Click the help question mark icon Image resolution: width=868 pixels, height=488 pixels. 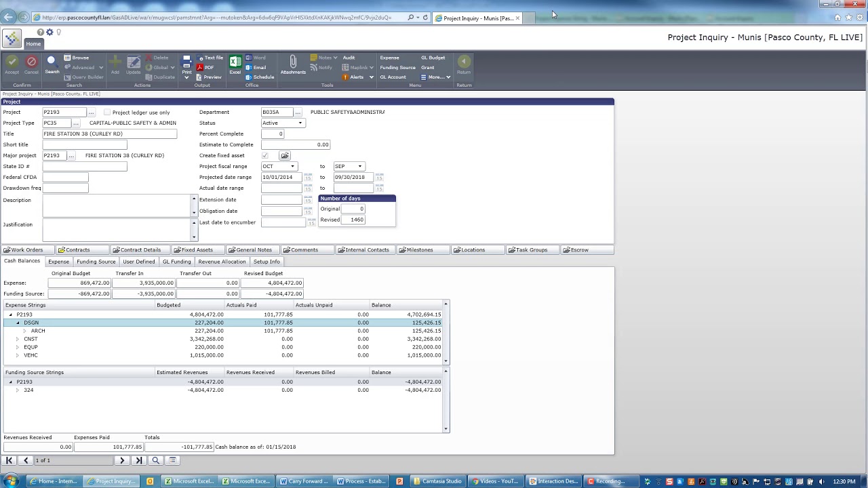coord(41,32)
